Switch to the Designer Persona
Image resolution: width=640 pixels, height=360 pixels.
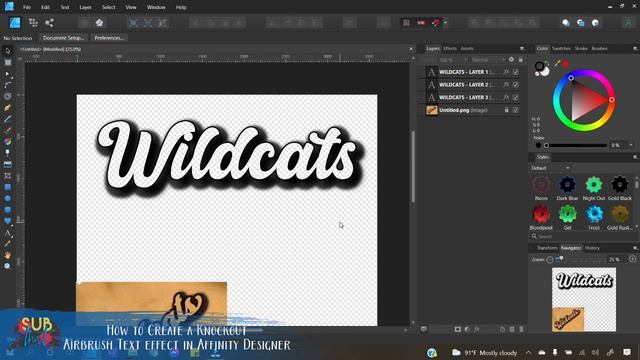point(15,22)
